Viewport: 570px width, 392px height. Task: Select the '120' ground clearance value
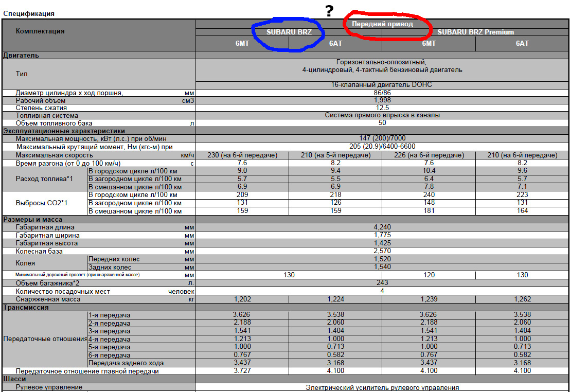(x=429, y=275)
